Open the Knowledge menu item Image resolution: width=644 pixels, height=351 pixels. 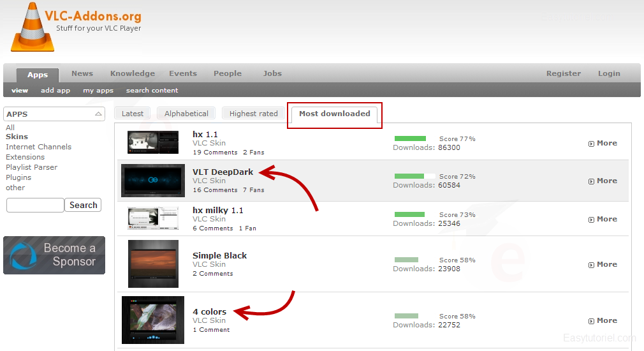click(132, 73)
